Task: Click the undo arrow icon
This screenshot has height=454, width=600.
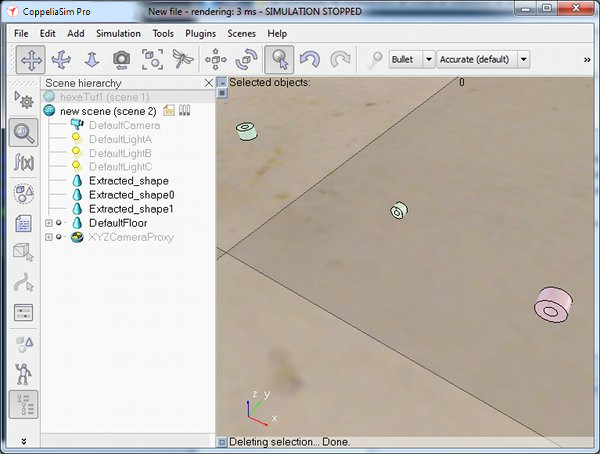Action: (310, 60)
